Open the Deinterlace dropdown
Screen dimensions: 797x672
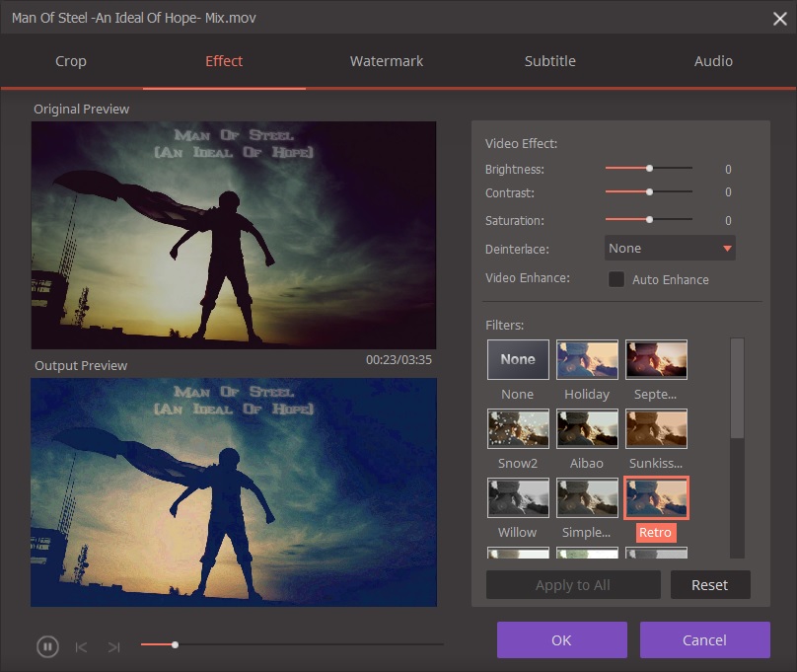[x=670, y=248]
